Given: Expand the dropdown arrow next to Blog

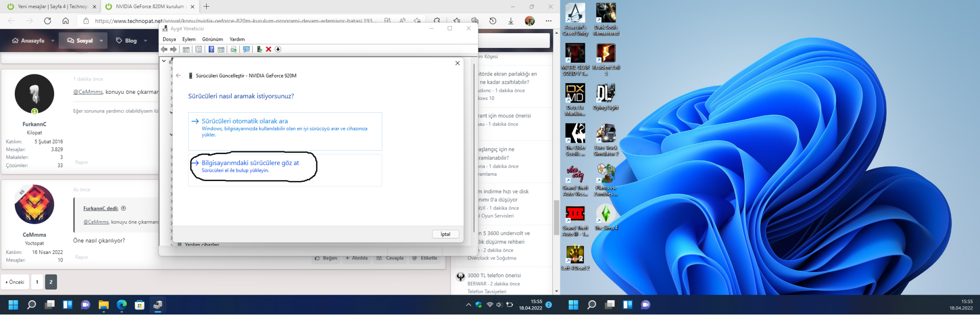Looking at the screenshot, I should point(145,41).
